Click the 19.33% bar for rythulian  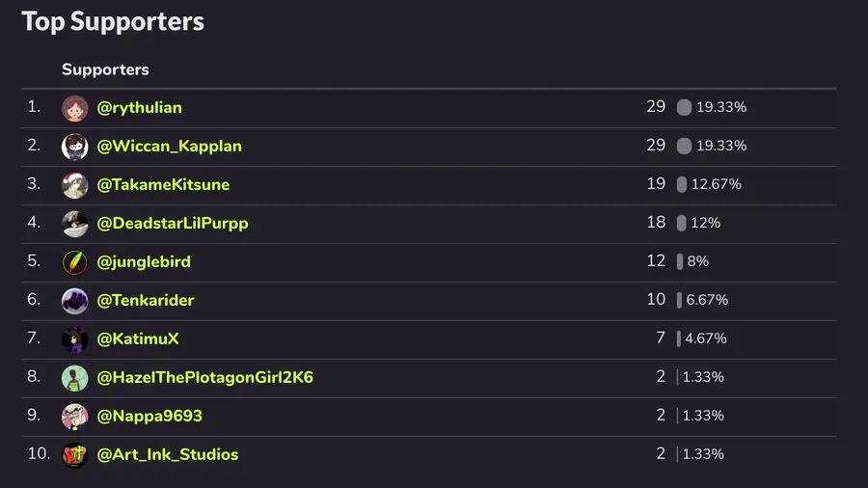(684, 107)
